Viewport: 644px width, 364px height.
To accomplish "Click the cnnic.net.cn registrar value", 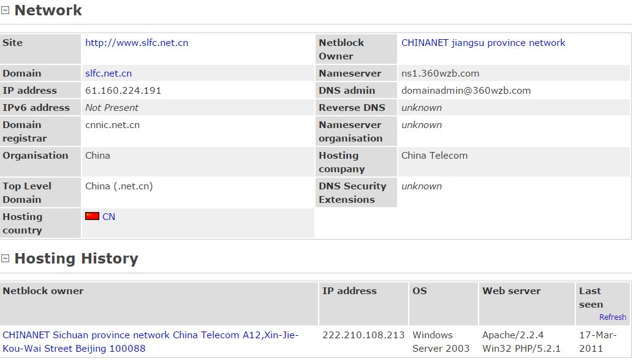I will [112, 125].
